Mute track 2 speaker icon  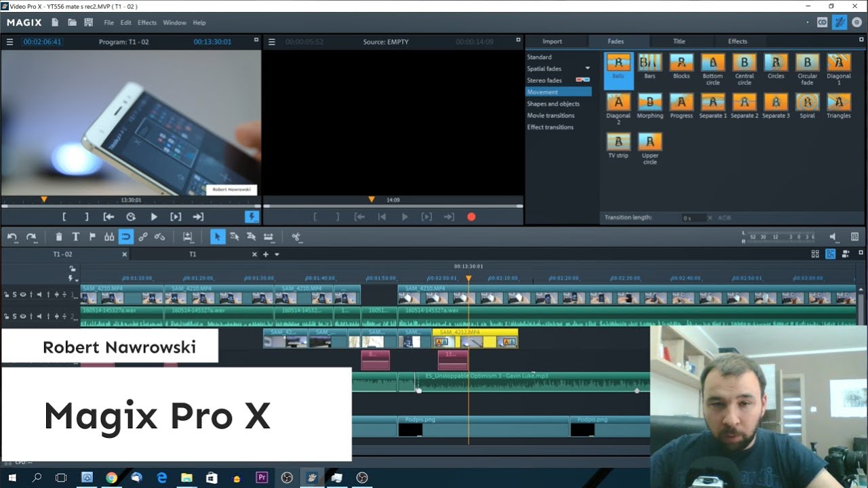tap(39, 317)
